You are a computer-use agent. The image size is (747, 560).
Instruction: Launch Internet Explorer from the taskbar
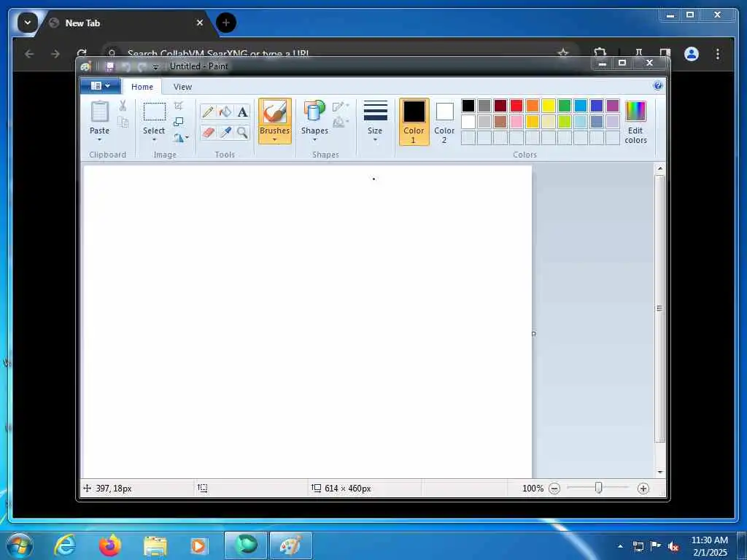[x=64, y=545]
